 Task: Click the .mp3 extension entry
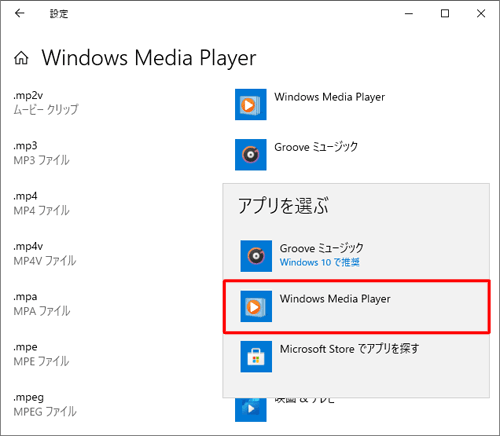point(25,146)
